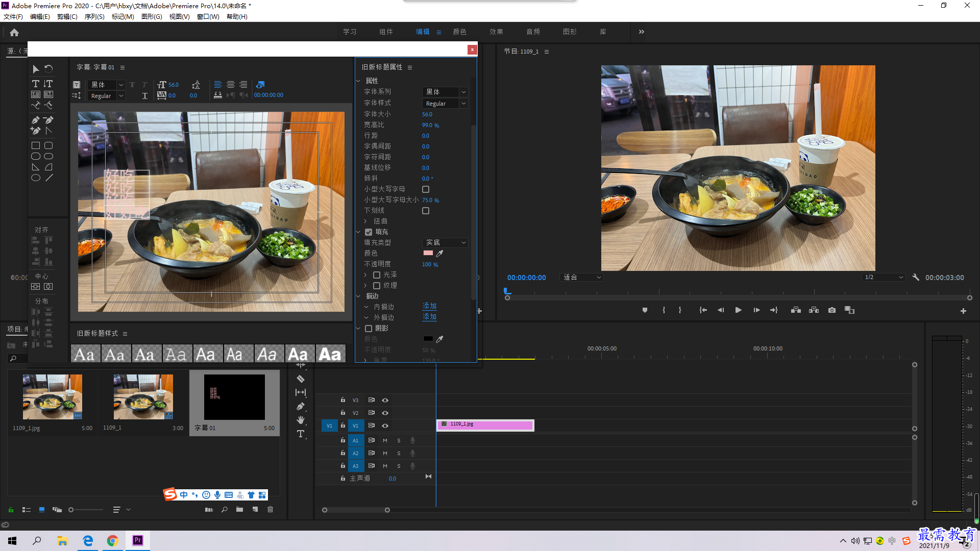
Task: Select the horizontal Type tool in title designer
Action: (36, 84)
